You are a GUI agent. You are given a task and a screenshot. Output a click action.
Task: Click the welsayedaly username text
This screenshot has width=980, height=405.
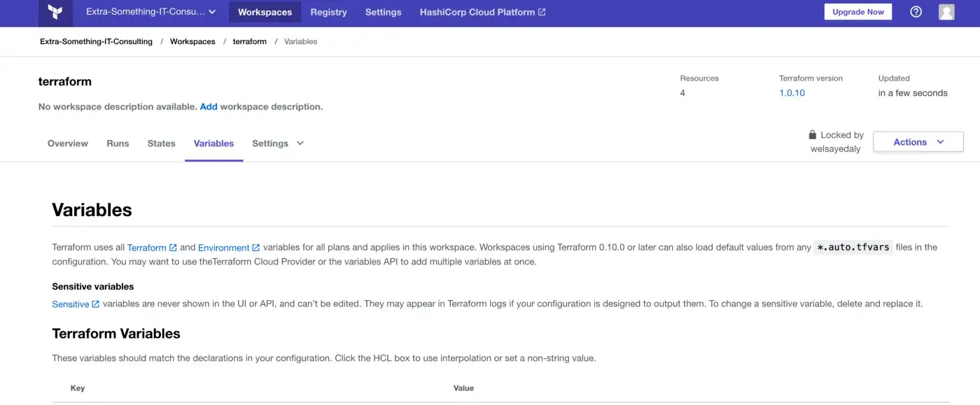(835, 149)
